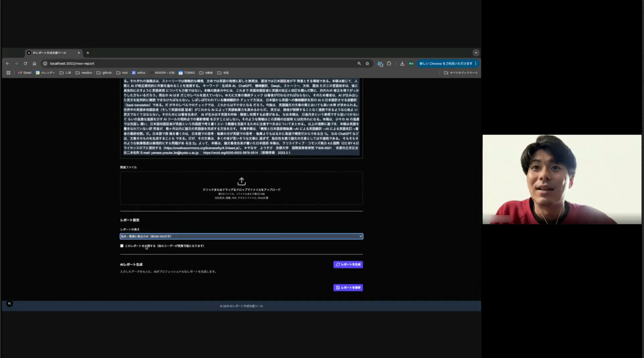Open a new tab with plus icon
This screenshot has height=358, width=644.
point(88,53)
